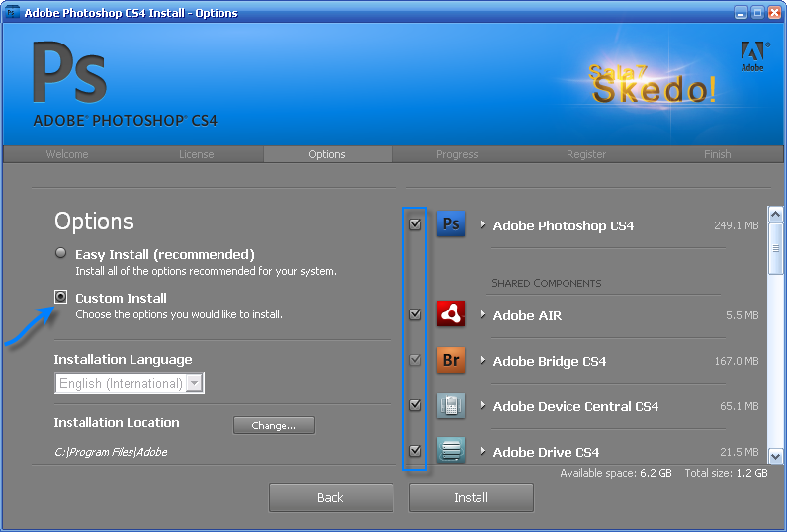
Task: Expand the Adobe Drive CS4 disclosure triangle
Action: [x=482, y=451]
